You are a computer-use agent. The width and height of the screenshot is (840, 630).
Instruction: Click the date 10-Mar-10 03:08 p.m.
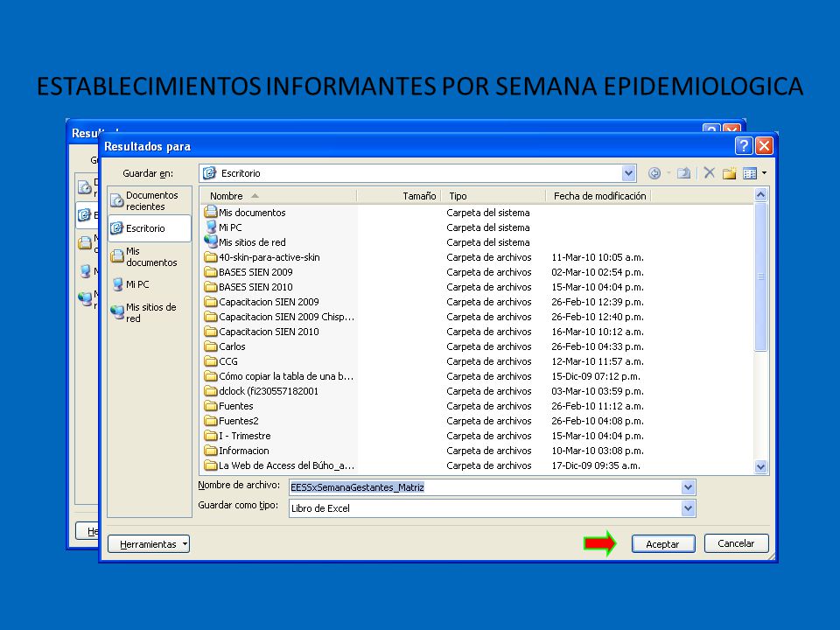coord(598,451)
